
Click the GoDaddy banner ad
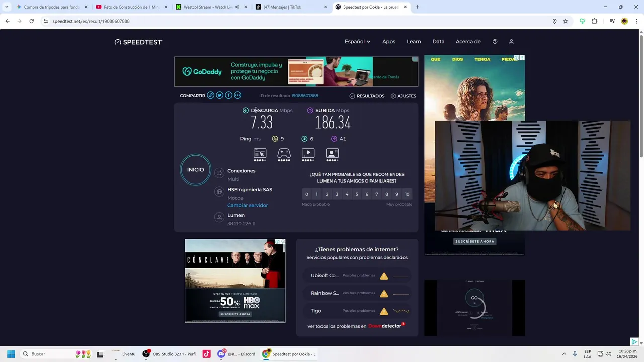tap(296, 71)
